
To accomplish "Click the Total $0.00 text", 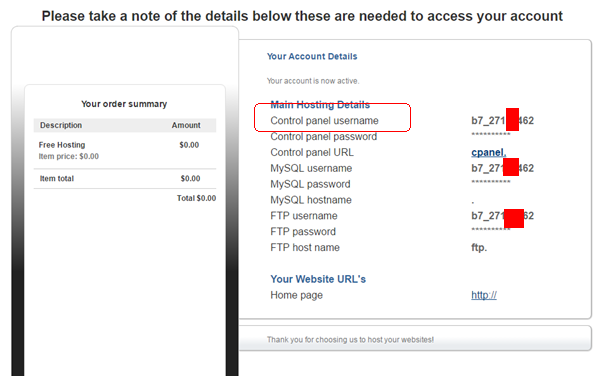I will pyautogui.click(x=196, y=198).
